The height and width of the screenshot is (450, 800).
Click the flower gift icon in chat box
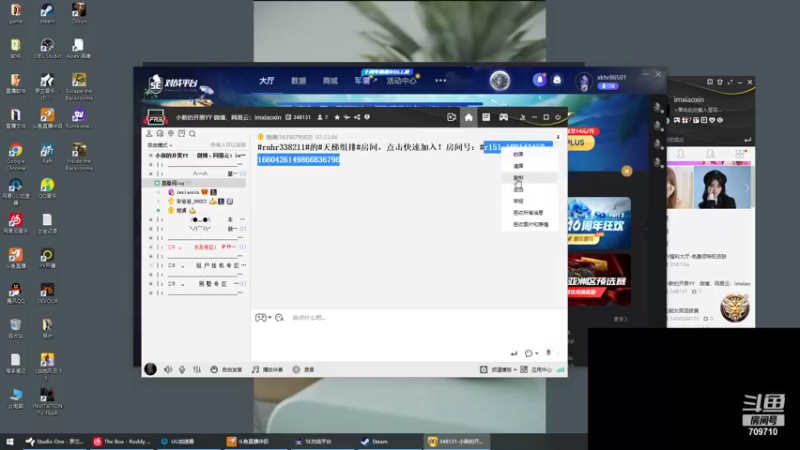[548, 353]
